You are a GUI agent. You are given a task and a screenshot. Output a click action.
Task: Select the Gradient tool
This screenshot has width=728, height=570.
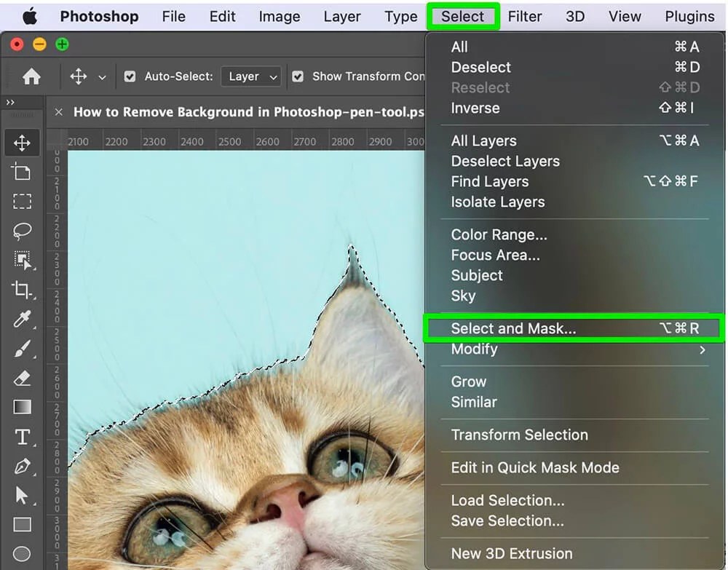click(22, 407)
